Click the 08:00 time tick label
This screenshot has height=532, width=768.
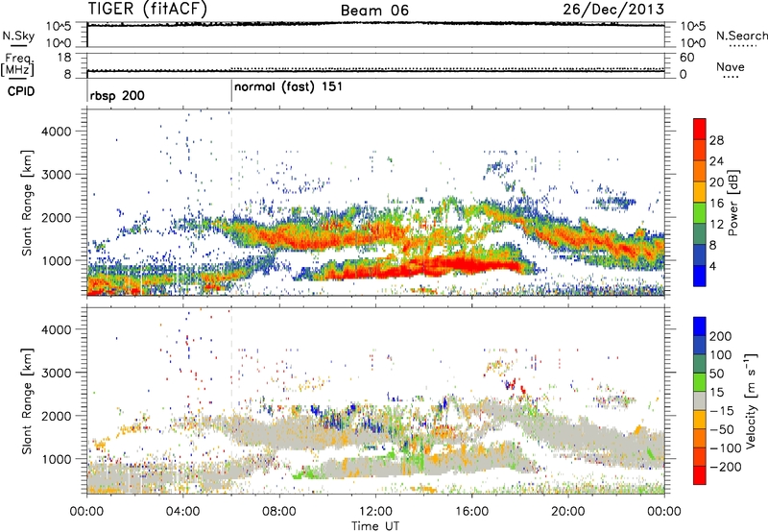pos(279,512)
